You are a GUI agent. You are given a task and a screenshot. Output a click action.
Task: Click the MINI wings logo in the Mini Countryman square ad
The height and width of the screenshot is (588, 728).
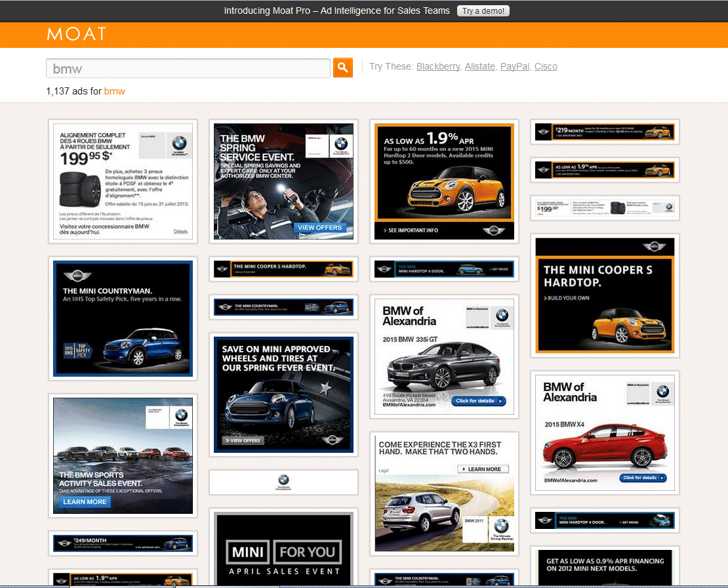pos(77,276)
